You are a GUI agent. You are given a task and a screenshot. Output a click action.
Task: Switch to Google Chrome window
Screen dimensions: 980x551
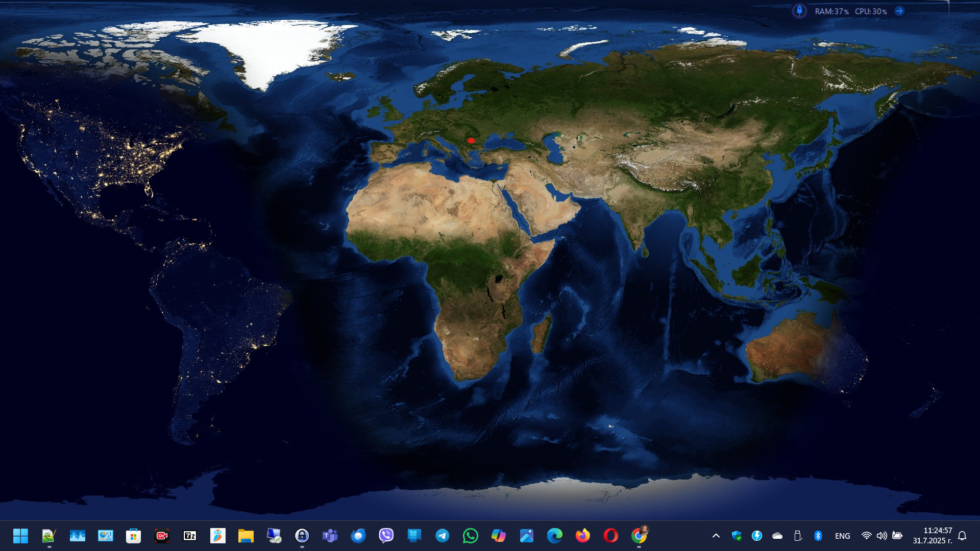pos(639,536)
